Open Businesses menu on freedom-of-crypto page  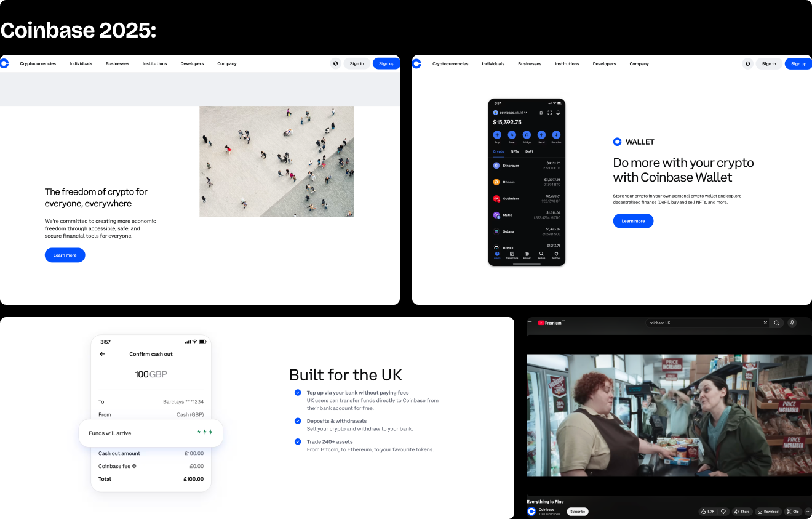tap(117, 63)
